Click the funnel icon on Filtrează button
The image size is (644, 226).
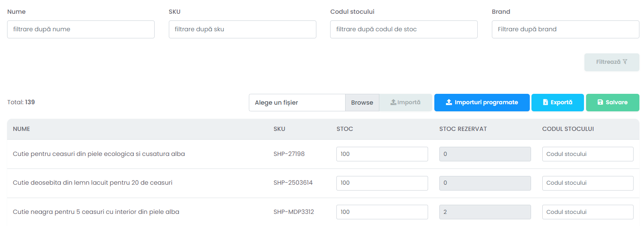pyautogui.click(x=625, y=62)
